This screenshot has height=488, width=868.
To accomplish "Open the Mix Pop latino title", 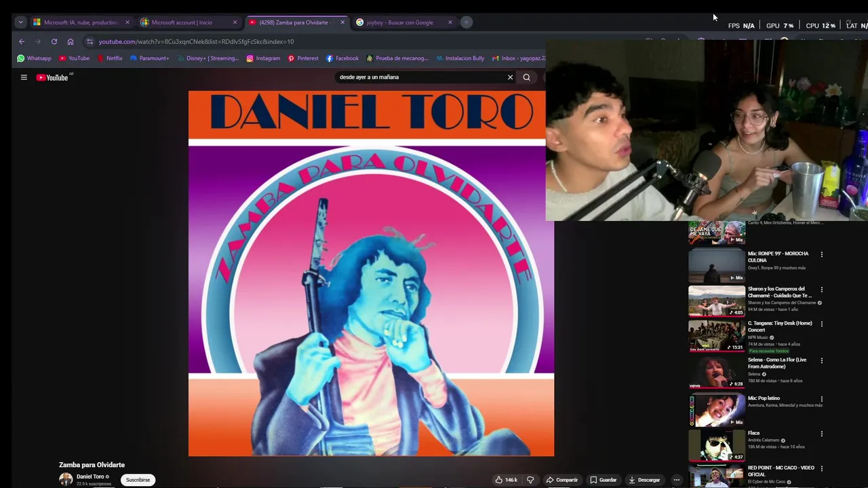I will point(764,398).
